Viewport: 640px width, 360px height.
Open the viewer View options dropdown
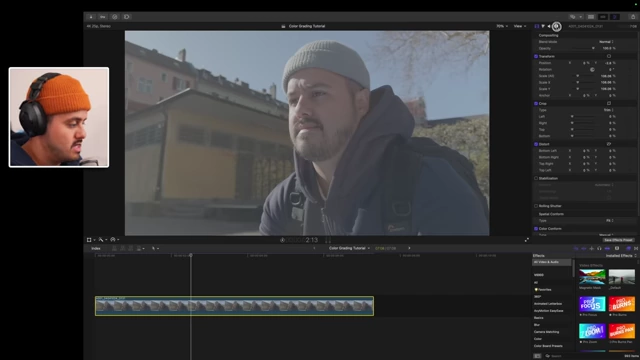(x=520, y=26)
